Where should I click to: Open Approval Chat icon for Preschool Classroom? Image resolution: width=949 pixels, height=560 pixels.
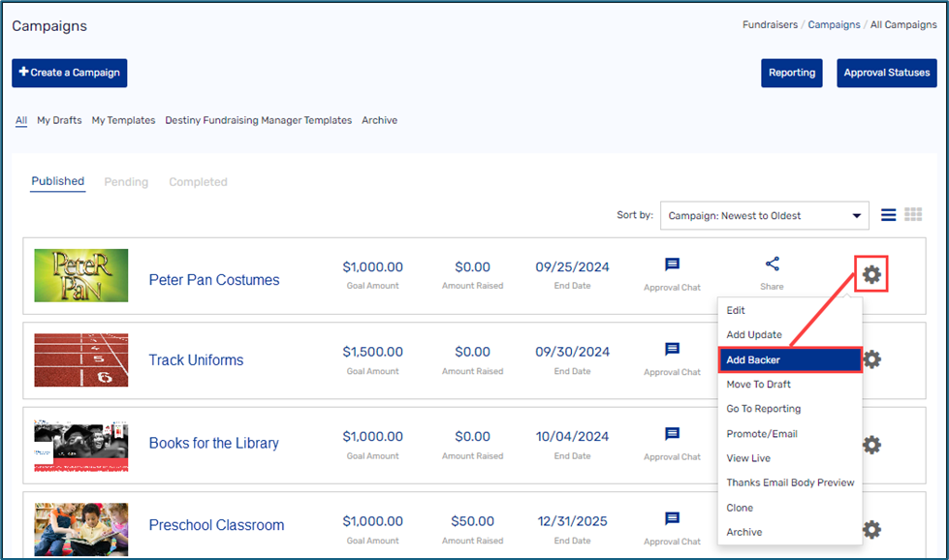[672, 519]
